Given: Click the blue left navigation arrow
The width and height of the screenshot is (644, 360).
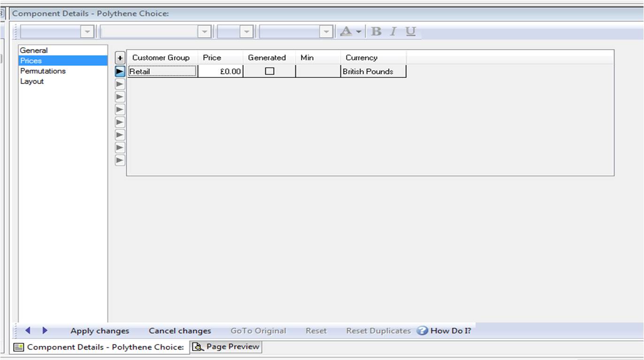Looking at the screenshot, I should tap(28, 330).
